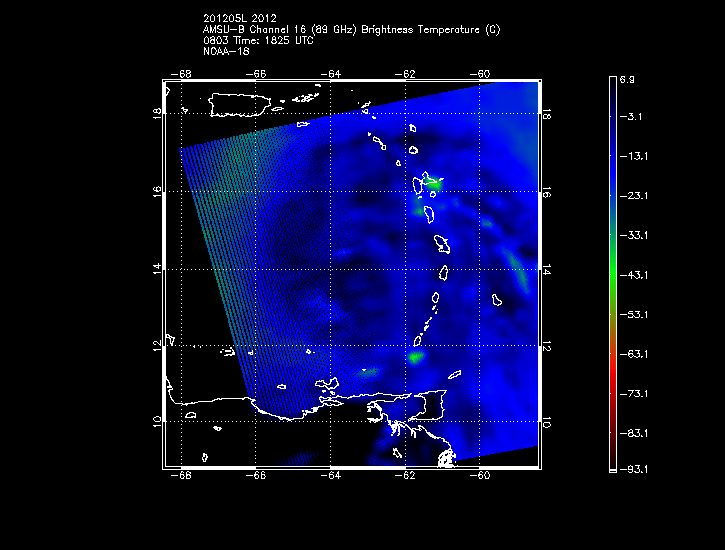Click the -64 longitude label on top axis
The height and width of the screenshot is (550, 725).
[x=332, y=73]
